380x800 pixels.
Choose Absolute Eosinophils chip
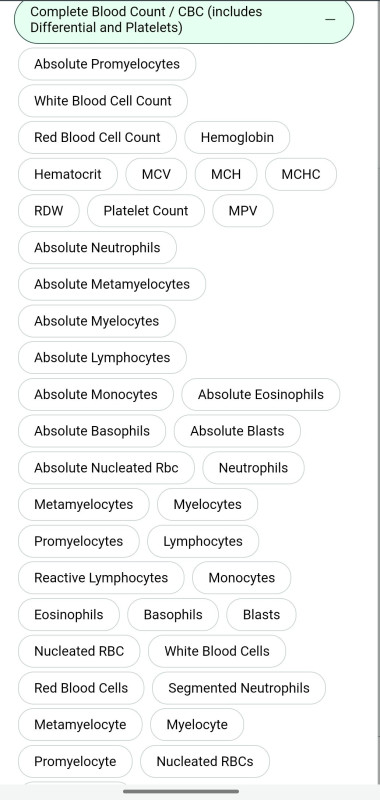tap(261, 395)
